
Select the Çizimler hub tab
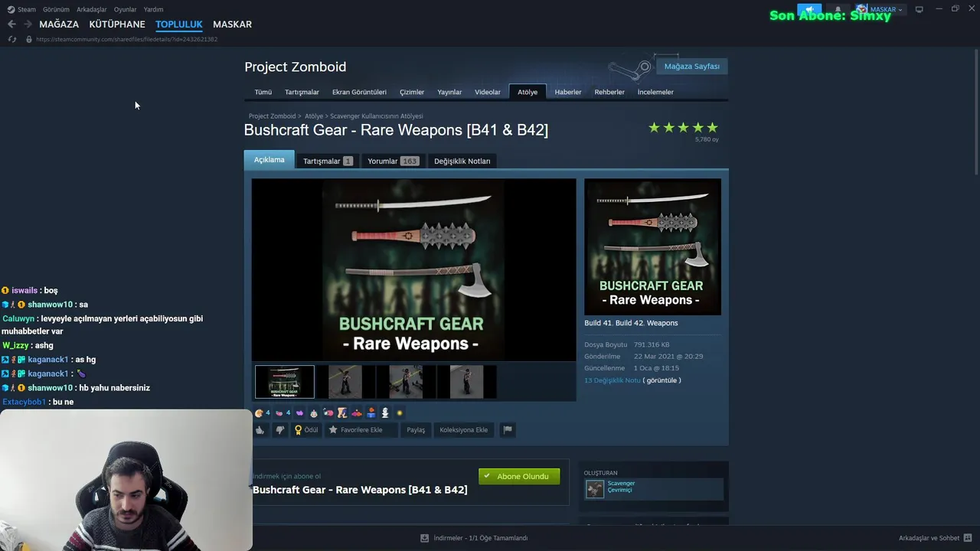click(412, 92)
